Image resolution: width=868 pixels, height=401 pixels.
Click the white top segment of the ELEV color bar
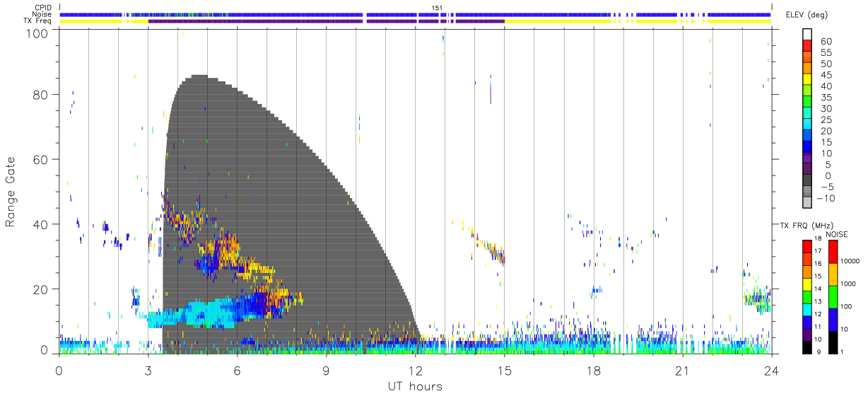807,34
